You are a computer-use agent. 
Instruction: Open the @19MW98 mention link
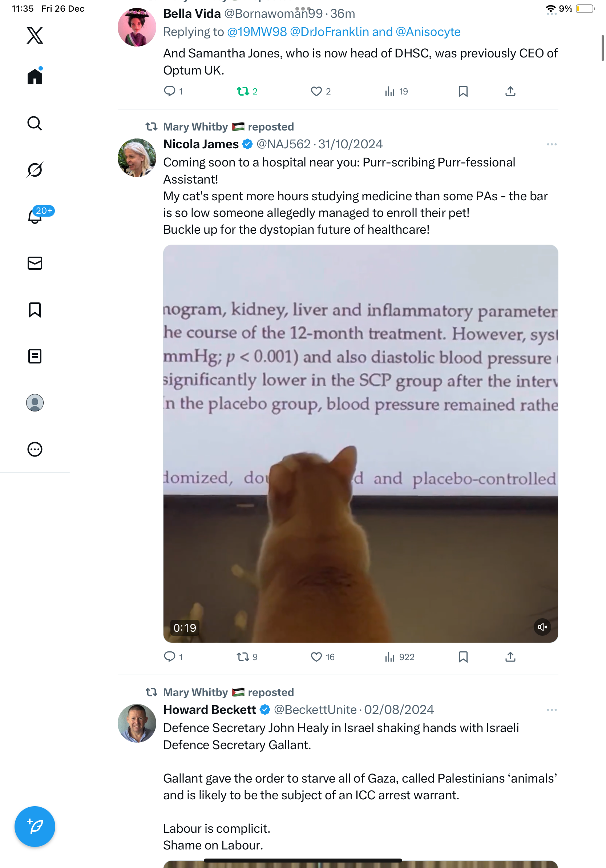pos(257,32)
